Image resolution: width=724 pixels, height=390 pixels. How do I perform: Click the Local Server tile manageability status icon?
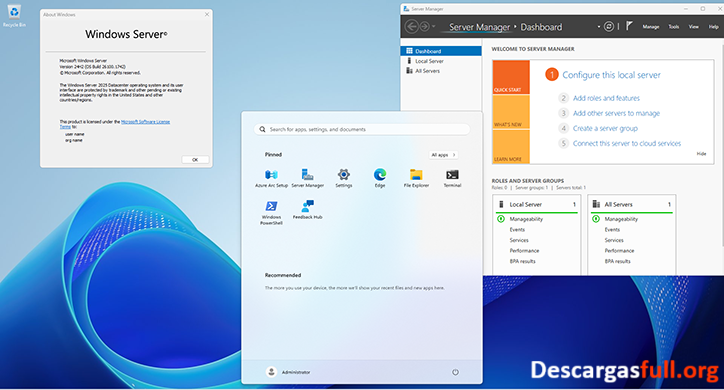pyautogui.click(x=501, y=219)
